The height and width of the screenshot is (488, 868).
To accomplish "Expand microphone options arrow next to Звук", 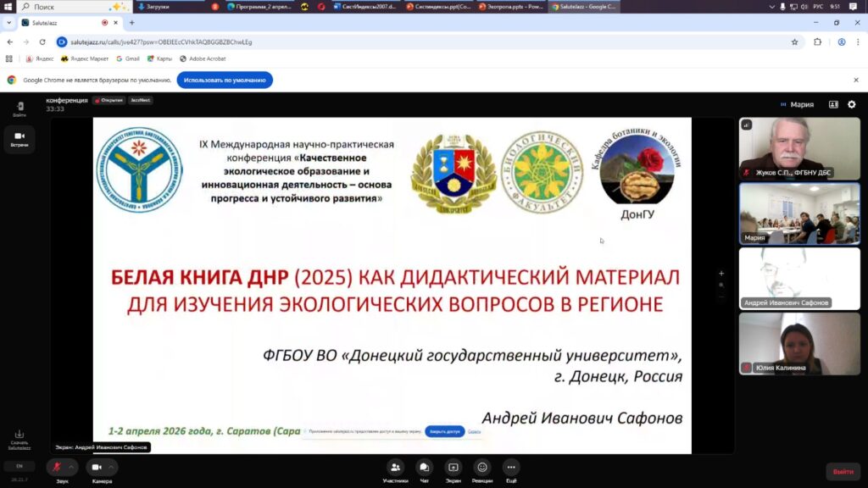I will [71, 467].
